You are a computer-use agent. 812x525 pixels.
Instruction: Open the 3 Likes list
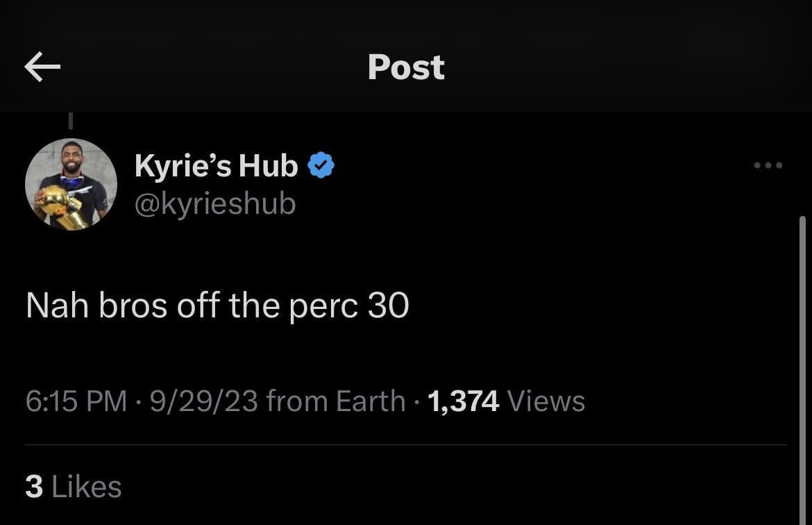71,486
